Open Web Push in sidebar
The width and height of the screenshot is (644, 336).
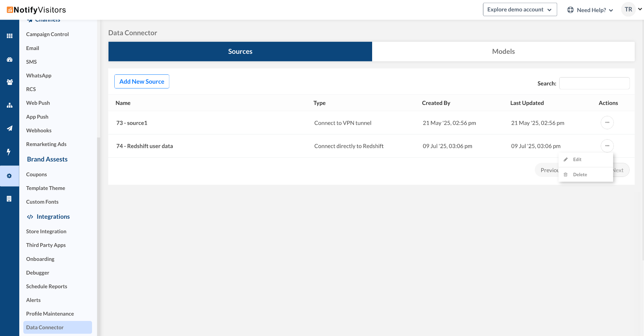coord(38,103)
